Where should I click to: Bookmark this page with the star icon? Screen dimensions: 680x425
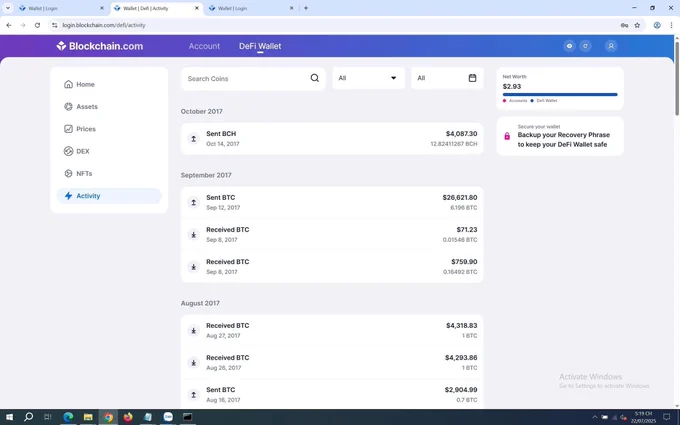click(x=637, y=25)
